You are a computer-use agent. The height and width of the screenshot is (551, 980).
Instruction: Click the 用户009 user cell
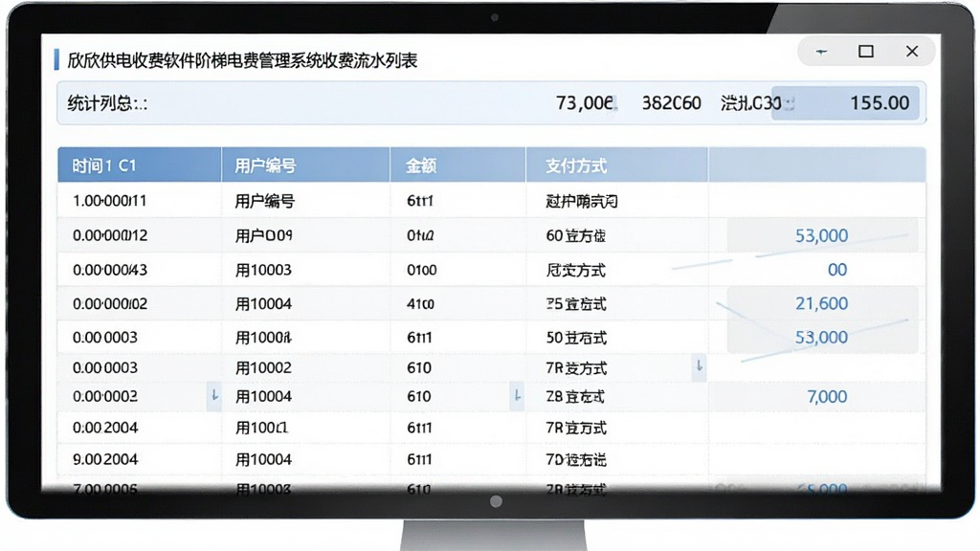(264, 235)
